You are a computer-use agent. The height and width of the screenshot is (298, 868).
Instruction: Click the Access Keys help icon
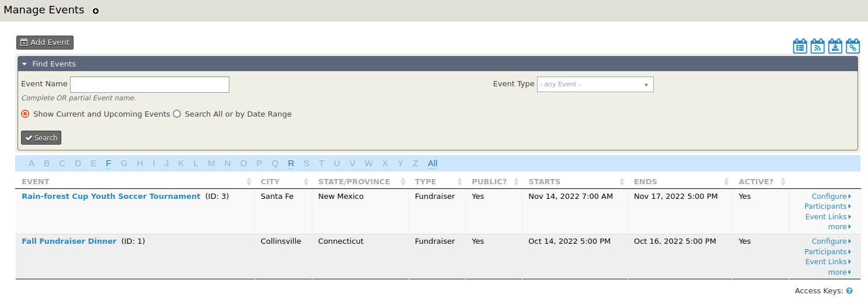tap(849, 290)
